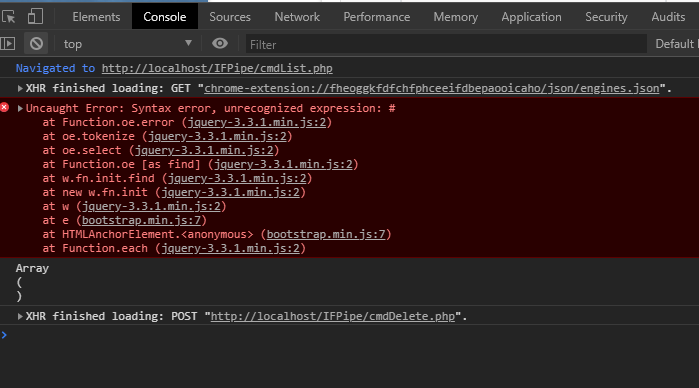The height and width of the screenshot is (388, 699).
Task: Toggle the device toolbar icon
Action: [35, 17]
